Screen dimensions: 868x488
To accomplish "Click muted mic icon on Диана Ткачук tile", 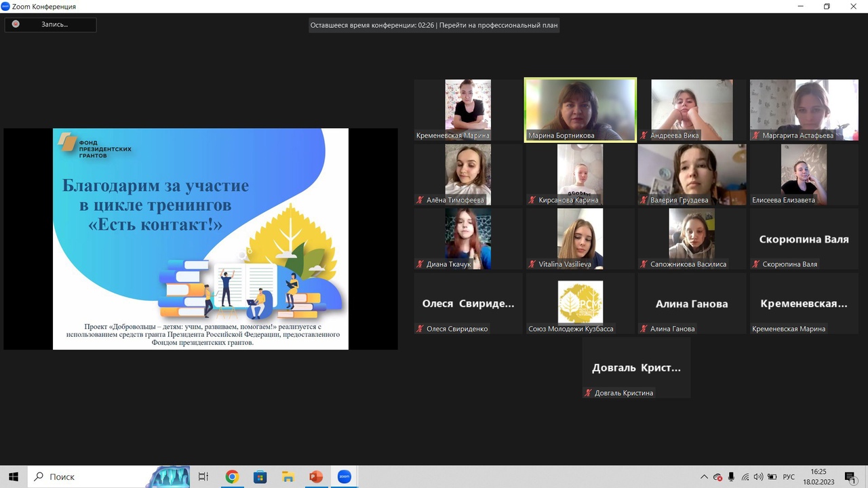I will (x=420, y=264).
